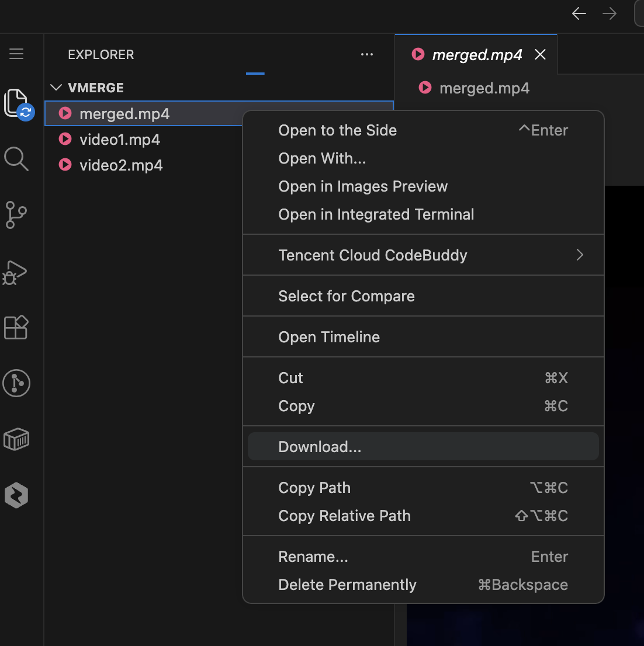Open the Explorer files icon in activity bar
Image resolution: width=644 pixels, height=646 pixels.
click(x=16, y=103)
